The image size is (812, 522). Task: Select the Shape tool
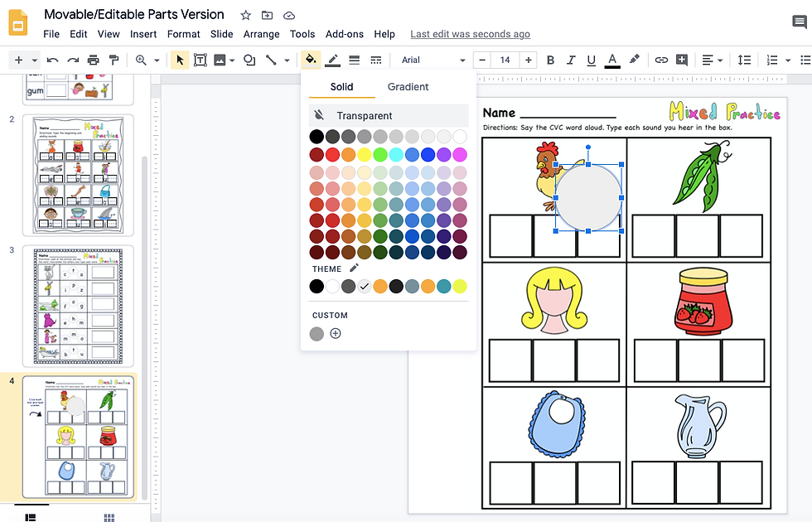[249, 60]
